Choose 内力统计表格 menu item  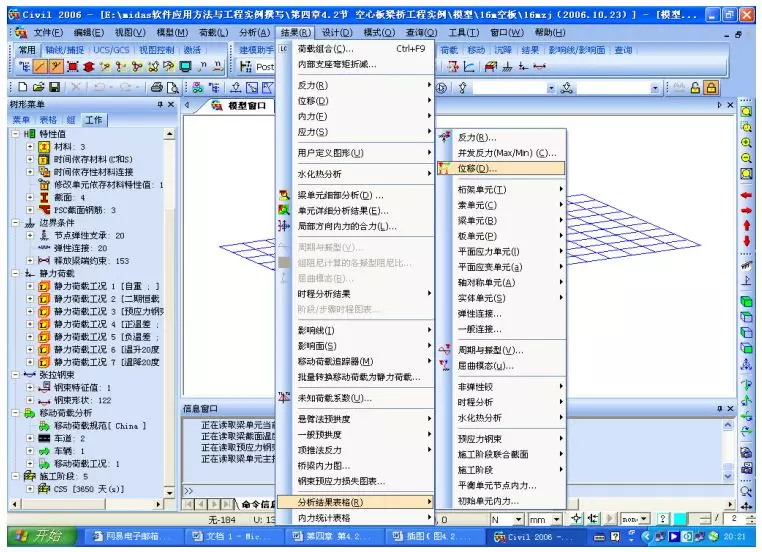coord(356,518)
